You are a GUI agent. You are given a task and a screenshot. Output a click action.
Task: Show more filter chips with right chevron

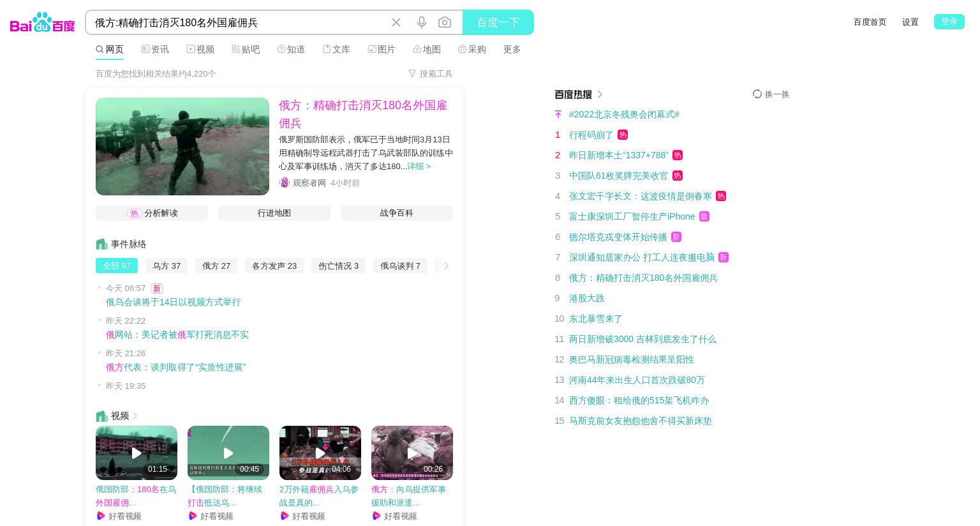pos(446,266)
